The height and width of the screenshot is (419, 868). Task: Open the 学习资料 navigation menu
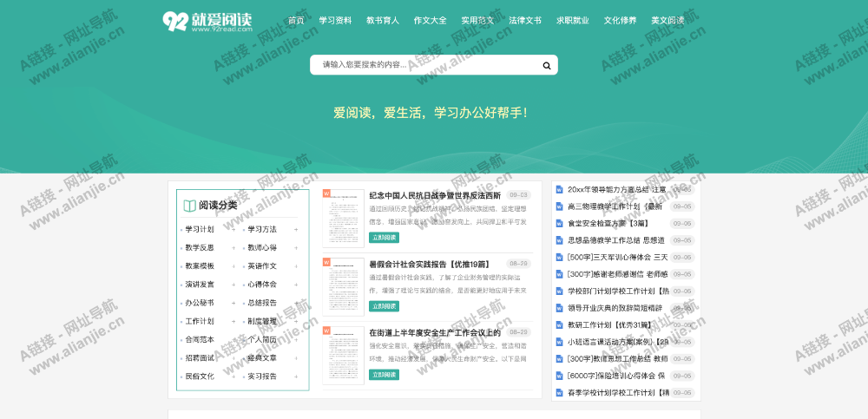click(x=335, y=20)
